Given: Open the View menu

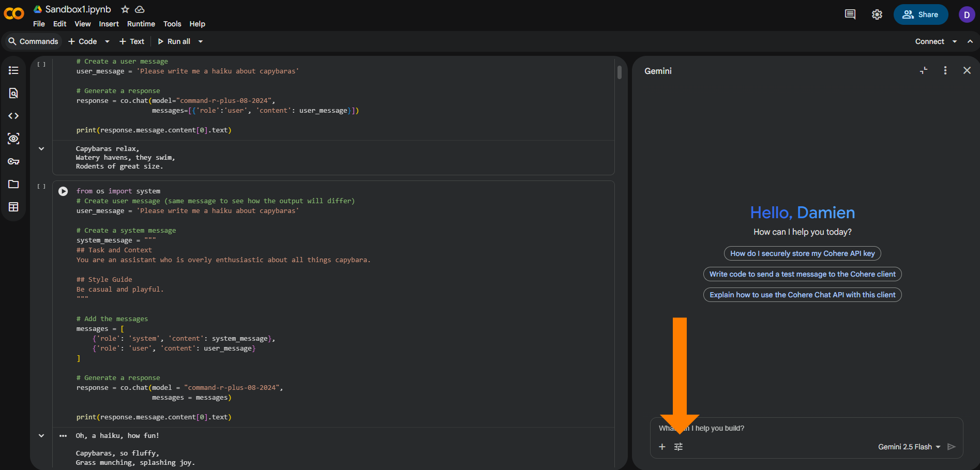Looking at the screenshot, I should point(82,24).
